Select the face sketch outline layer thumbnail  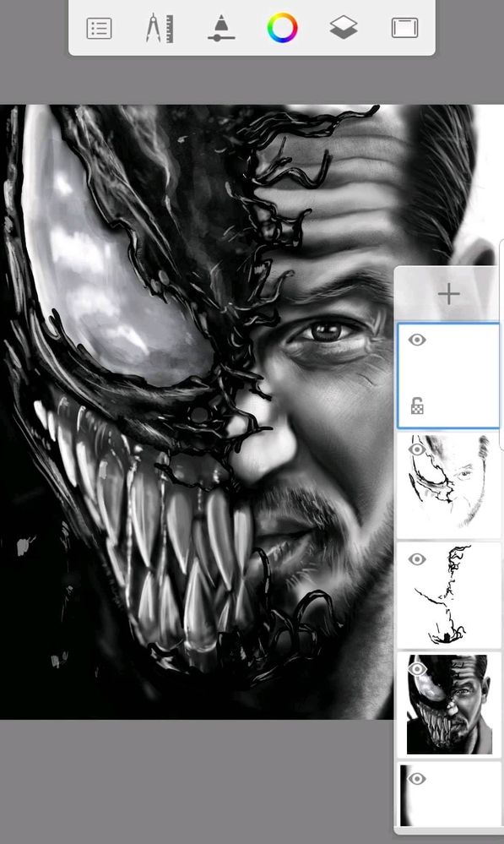(450, 485)
